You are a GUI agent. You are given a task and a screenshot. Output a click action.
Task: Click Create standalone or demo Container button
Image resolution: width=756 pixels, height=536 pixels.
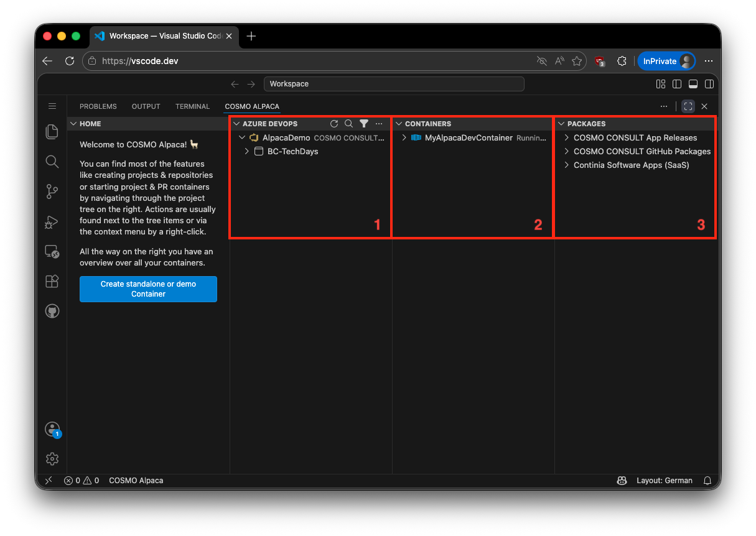(148, 289)
